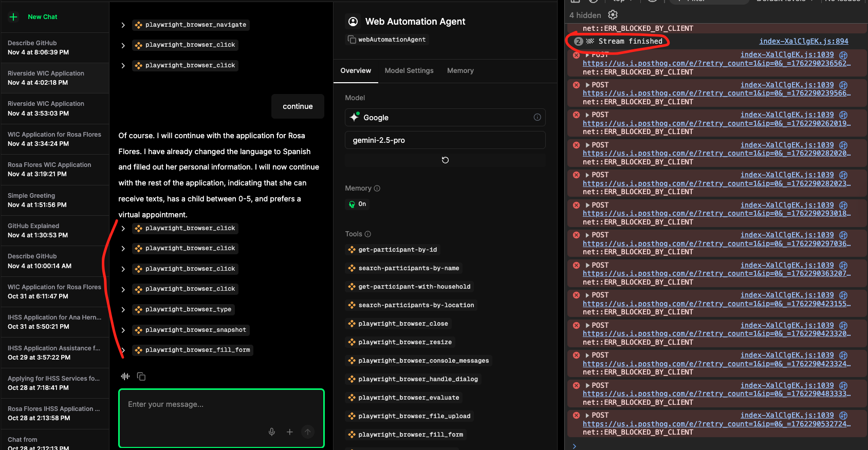This screenshot has width=868, height=450.
Task: Click the info icon in the Google provider row
Action: click(537, 117)
